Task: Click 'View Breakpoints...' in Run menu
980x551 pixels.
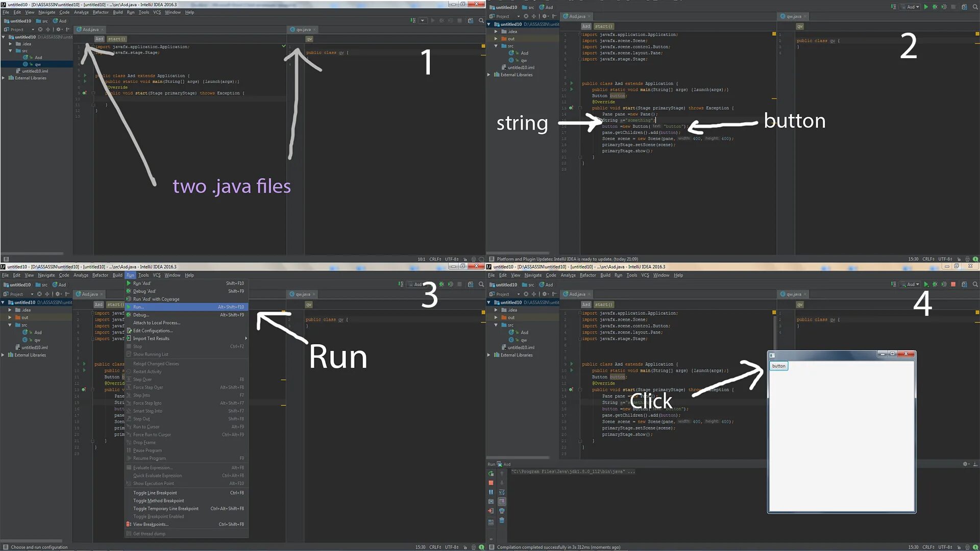Action: [151, 524]
